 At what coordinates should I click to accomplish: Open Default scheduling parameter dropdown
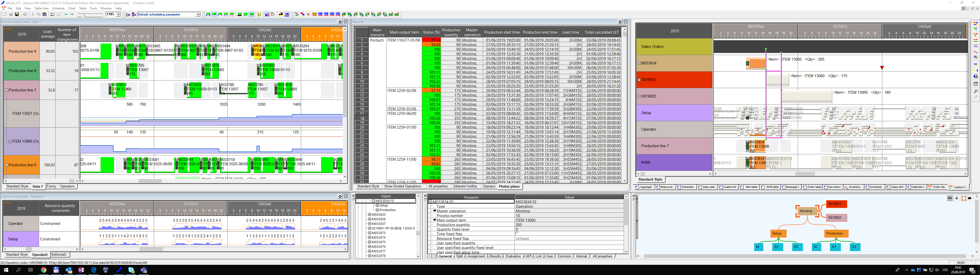(198, 15)
